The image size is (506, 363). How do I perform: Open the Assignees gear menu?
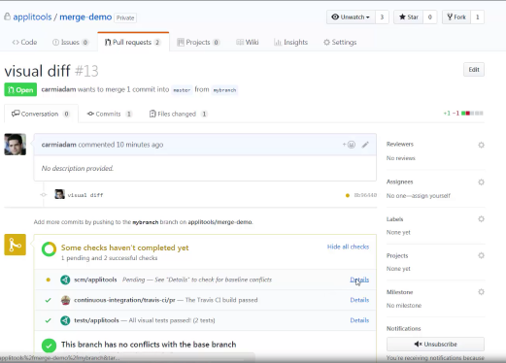(x=481, y=182)
